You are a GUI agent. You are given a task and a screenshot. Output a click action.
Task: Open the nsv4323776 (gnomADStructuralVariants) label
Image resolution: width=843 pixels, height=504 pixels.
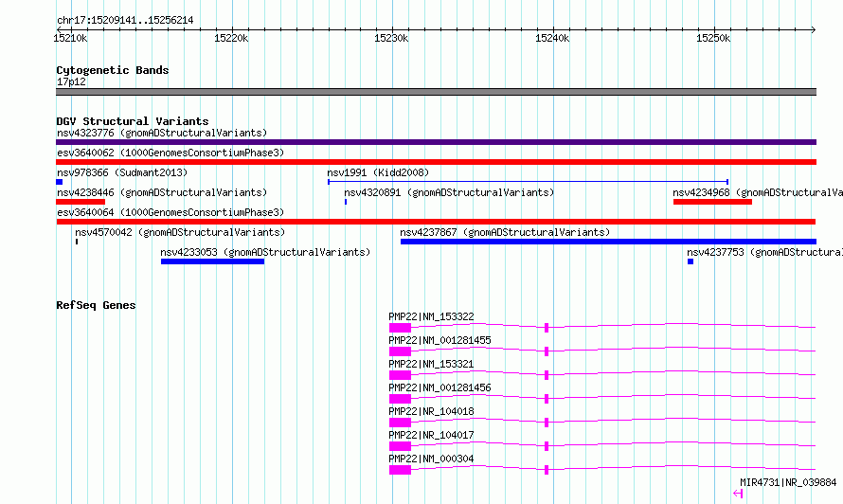(162, 133)
